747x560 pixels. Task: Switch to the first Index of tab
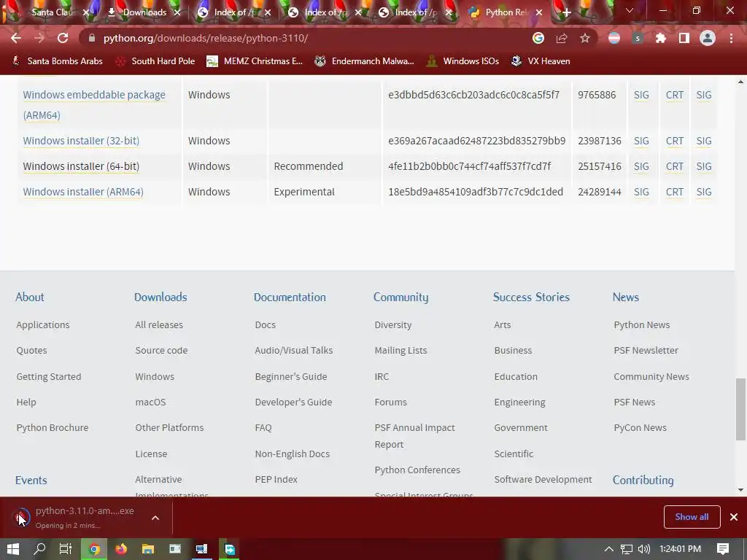(x=233, y=12)
